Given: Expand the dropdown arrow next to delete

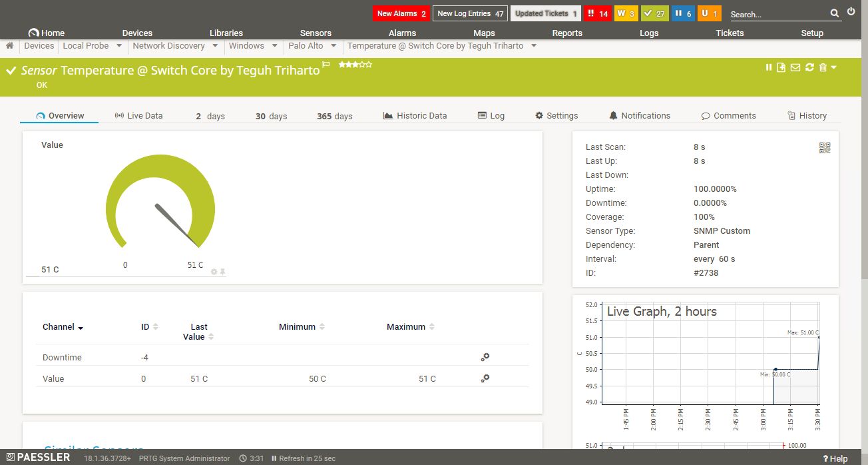Looking at the screenshot, I should 833,67.
